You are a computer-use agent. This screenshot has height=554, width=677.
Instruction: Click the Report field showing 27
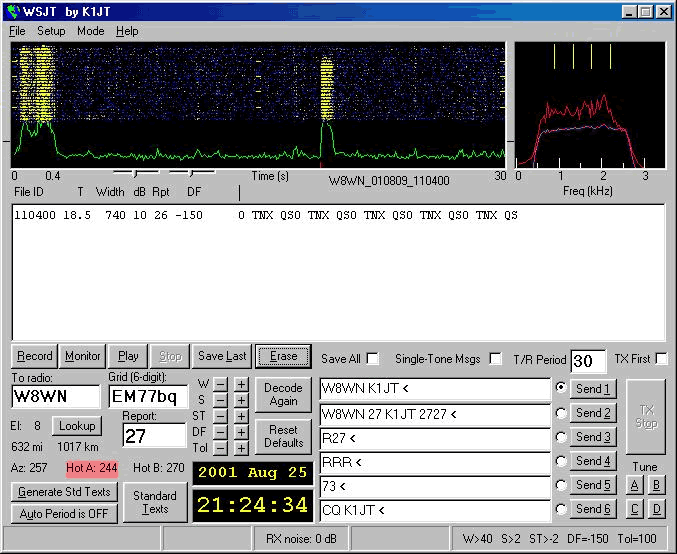tap(154, 436)
